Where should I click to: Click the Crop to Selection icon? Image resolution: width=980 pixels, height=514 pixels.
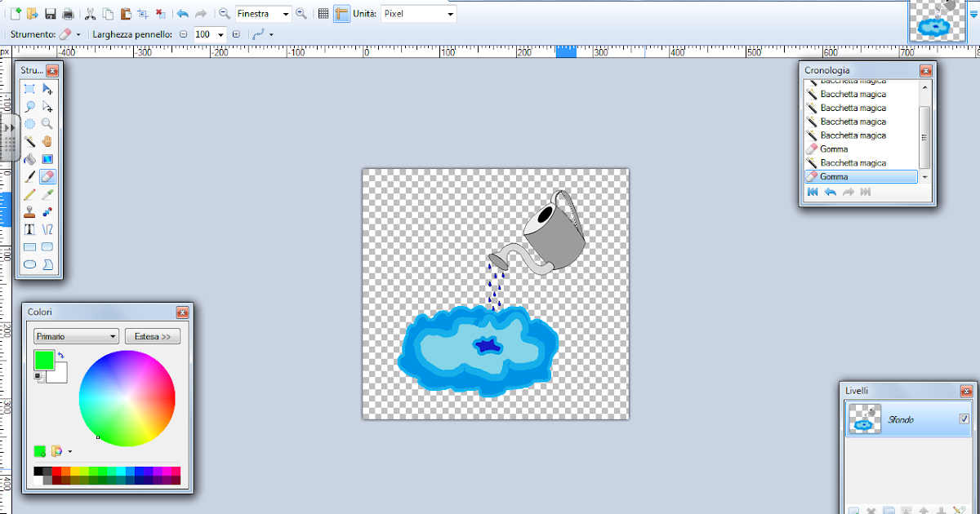(x=143, y=14)
